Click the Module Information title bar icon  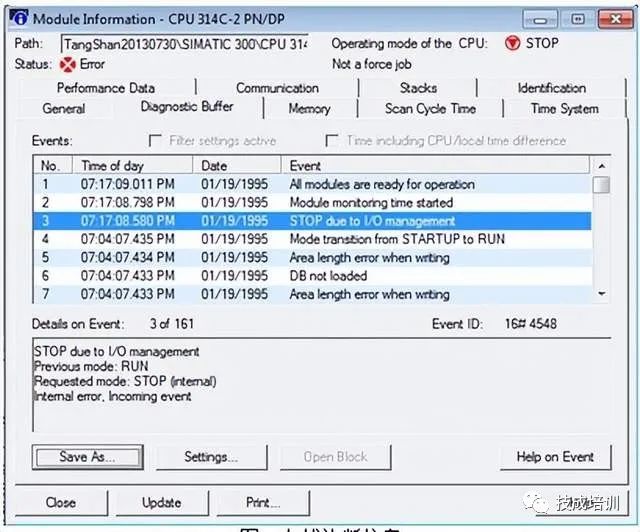point(18,18)
